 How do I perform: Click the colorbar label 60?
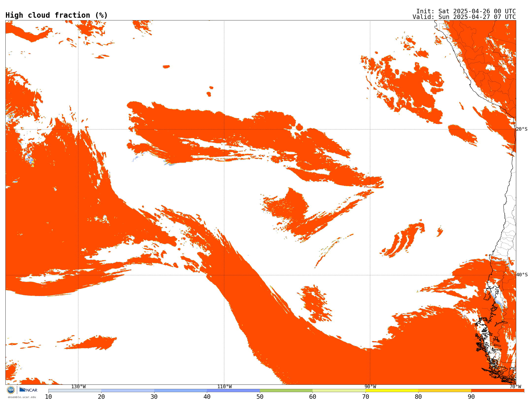click(313, 397)
